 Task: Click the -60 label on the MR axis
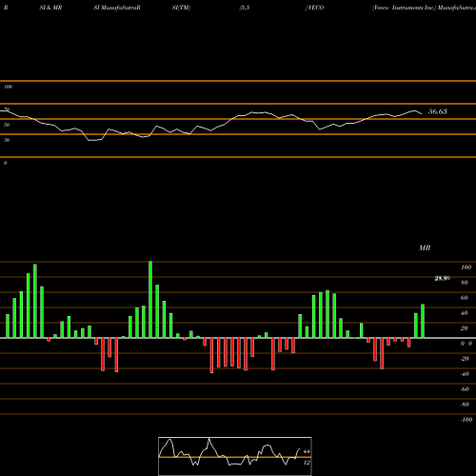click(465, 389)
